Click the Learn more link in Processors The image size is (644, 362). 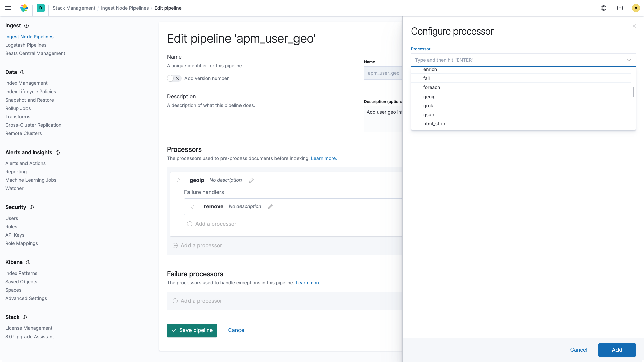click(x=324, y=158)
